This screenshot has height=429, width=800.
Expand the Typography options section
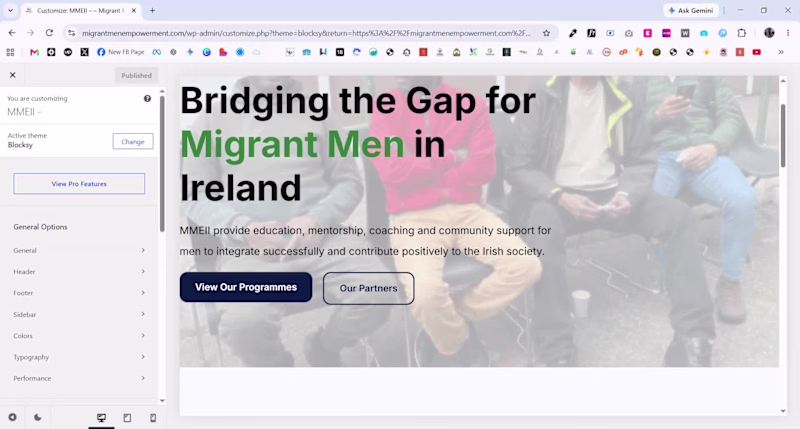pyautogui.click(x=79, y=357)
